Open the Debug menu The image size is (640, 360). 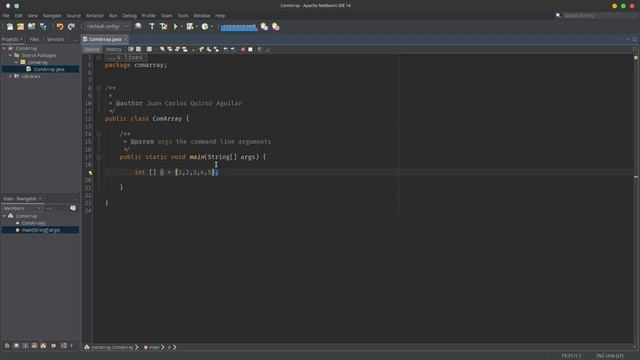tap(129, 16)
